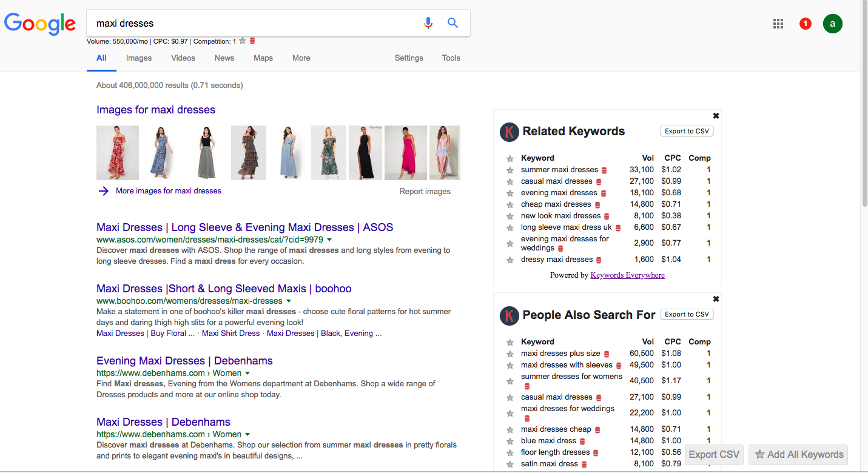Click the Report images link
868x473 pixels.
click(425, 192)
